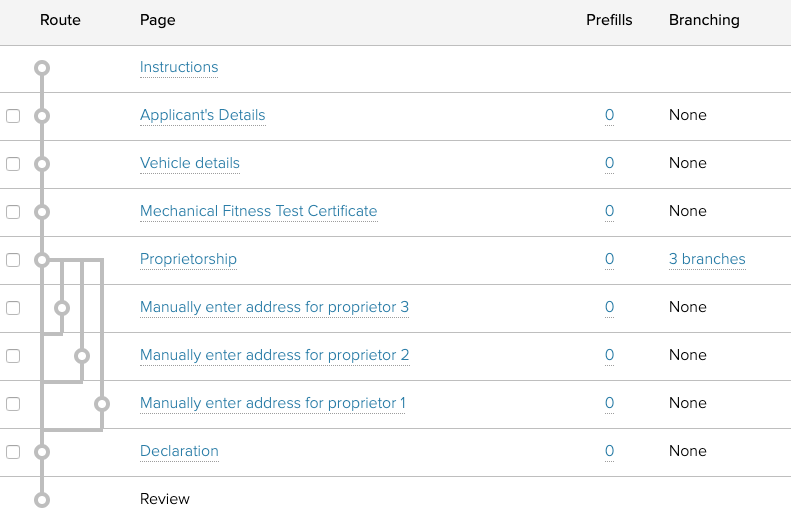Expand the 3 branches link for Proprietorship

(707, 259)
